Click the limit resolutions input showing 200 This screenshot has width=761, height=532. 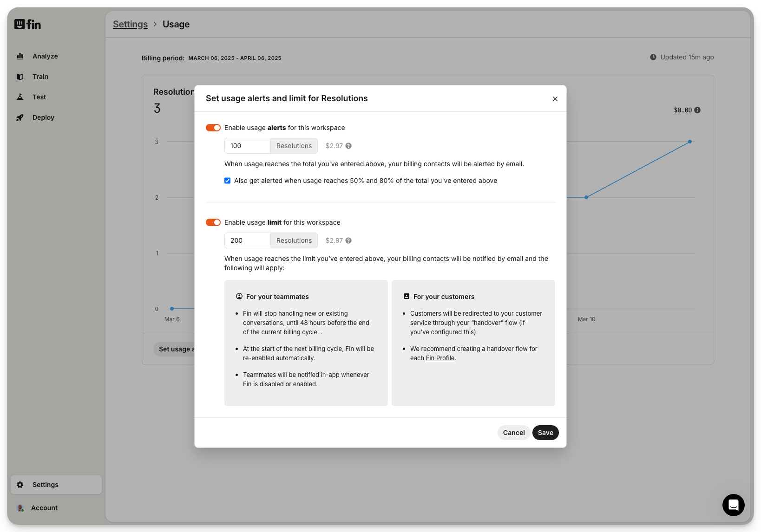point(247,240)
